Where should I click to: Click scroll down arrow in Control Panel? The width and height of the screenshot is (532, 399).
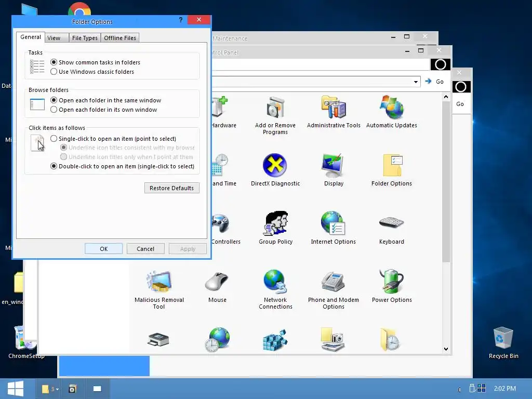pyautogui.click(x=446, y=349)
